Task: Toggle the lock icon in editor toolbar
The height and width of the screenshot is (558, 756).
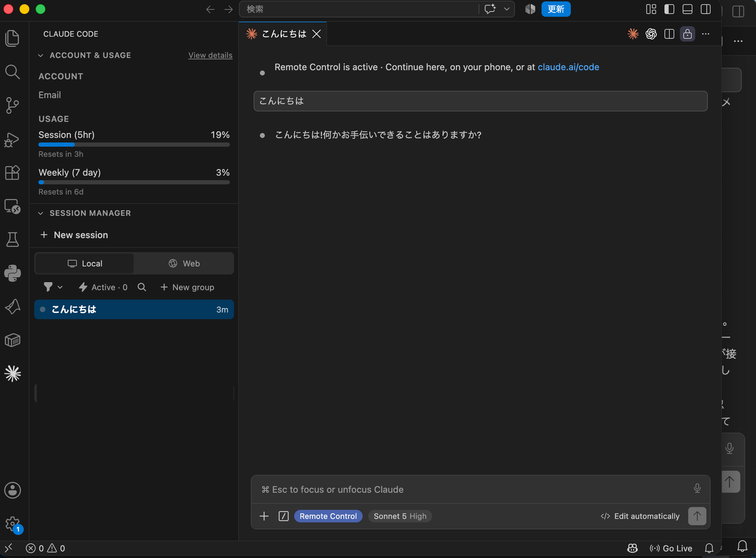Action: [x=688, y=34]
